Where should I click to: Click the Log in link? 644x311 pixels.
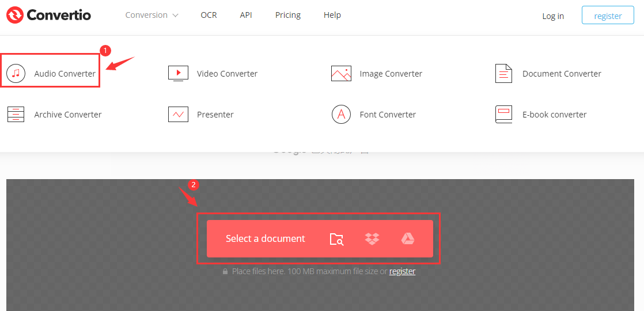553,16
